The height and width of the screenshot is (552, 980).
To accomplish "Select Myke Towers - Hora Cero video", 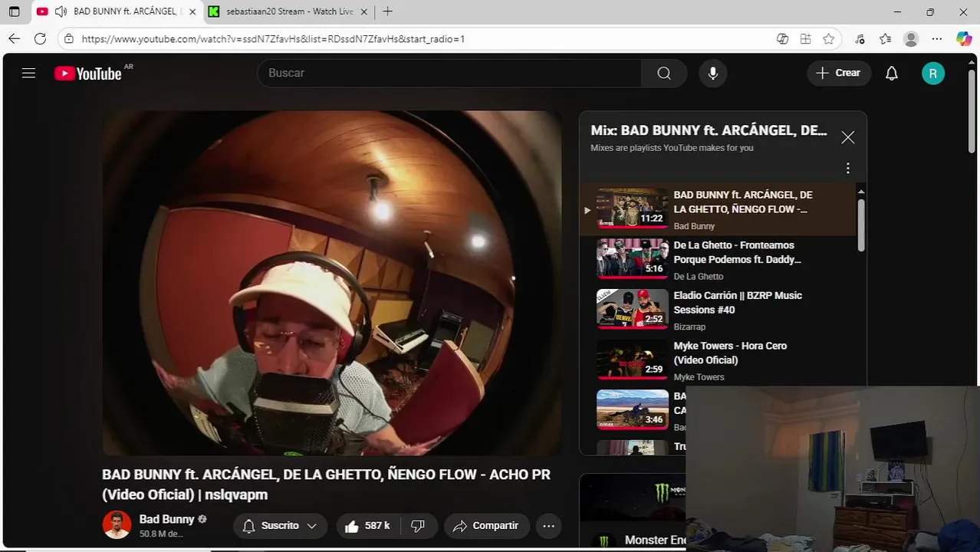I will point(730,353).
